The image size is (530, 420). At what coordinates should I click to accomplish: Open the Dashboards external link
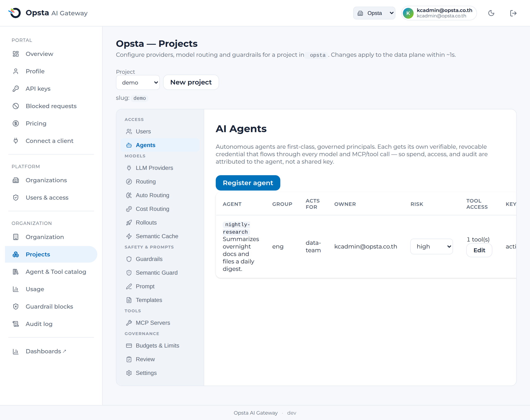pyautogui.click(x=51, y=351)
